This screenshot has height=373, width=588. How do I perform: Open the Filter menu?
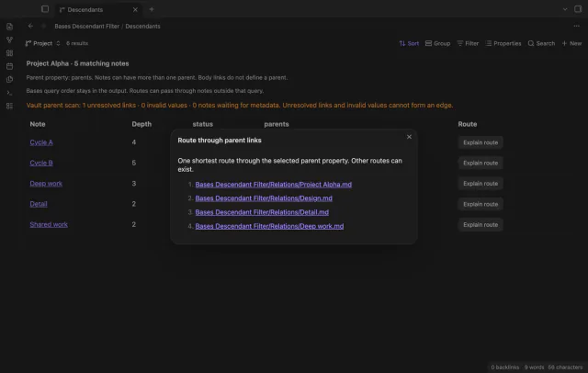468,43
